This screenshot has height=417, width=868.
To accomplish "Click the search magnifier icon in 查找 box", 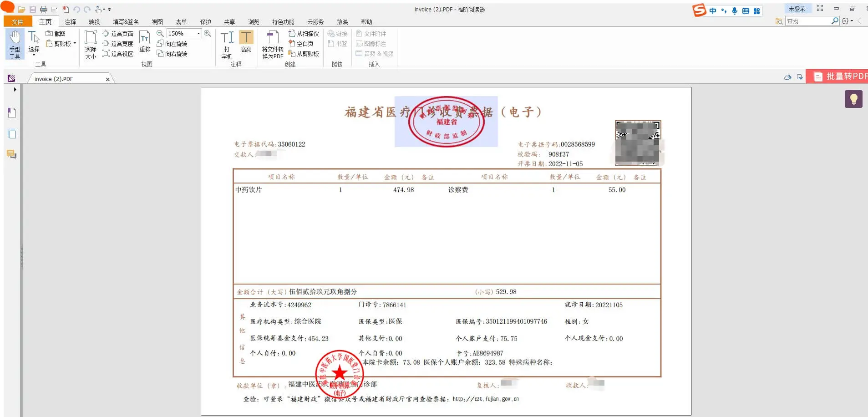I will click(835, 21).
